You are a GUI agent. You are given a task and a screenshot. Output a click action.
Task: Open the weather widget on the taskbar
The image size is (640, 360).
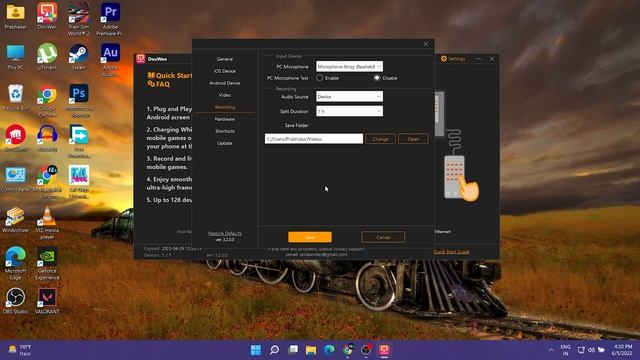coord(20,350)
